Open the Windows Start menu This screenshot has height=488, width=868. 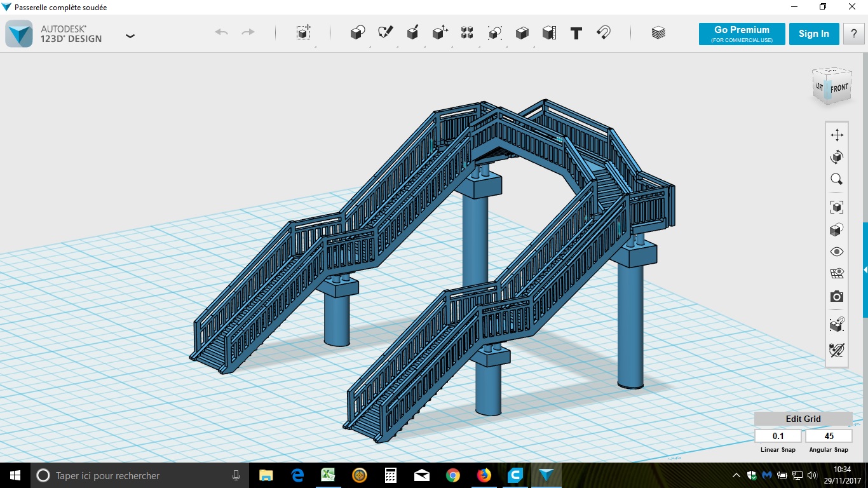tap(15, 475)
